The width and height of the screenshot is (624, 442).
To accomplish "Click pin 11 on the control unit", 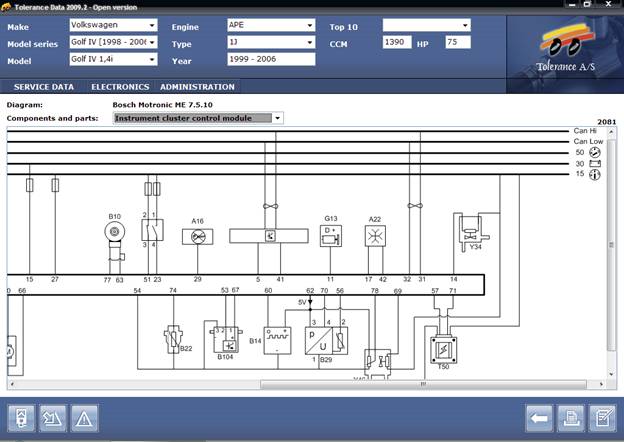I will click(x=330, y=279).
